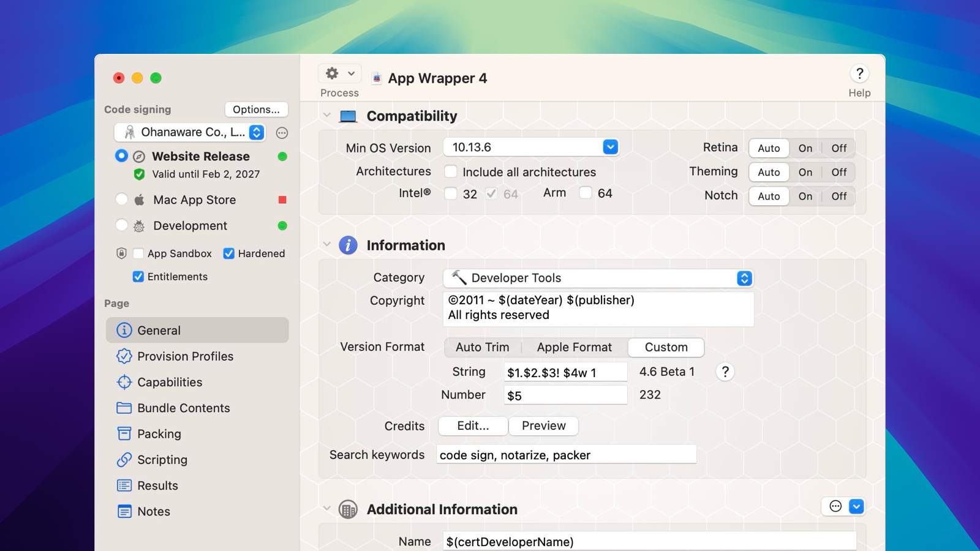Image resolution: width=980 pixels, height=551 pixels.
Task: Open the Process gear menu
Action: click(x=339, y=74)
